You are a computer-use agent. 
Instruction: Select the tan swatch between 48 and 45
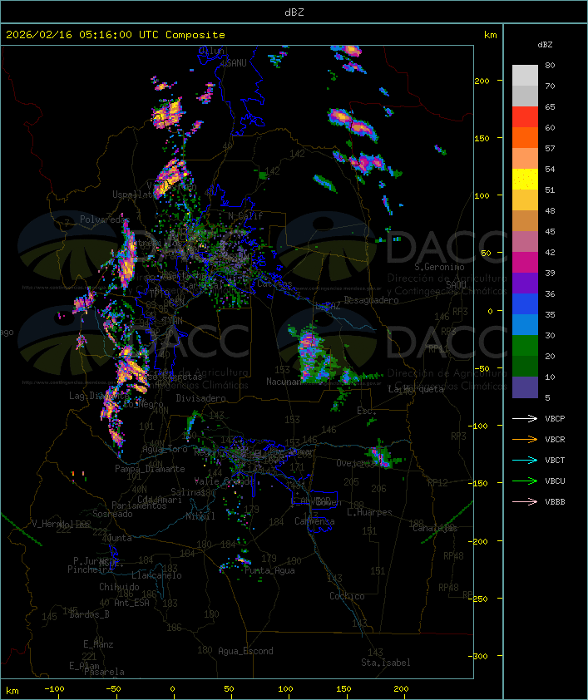click(525, 221)
